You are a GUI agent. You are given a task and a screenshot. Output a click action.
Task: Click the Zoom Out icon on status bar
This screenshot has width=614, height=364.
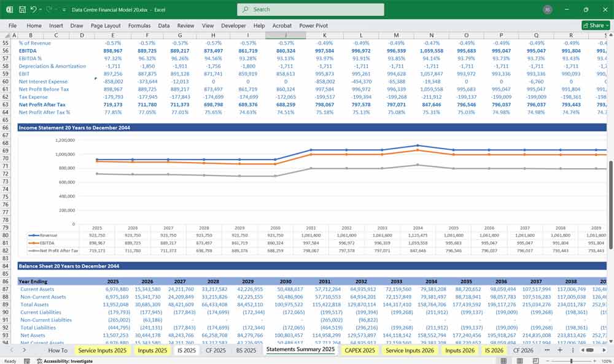(x=548, y=360)
